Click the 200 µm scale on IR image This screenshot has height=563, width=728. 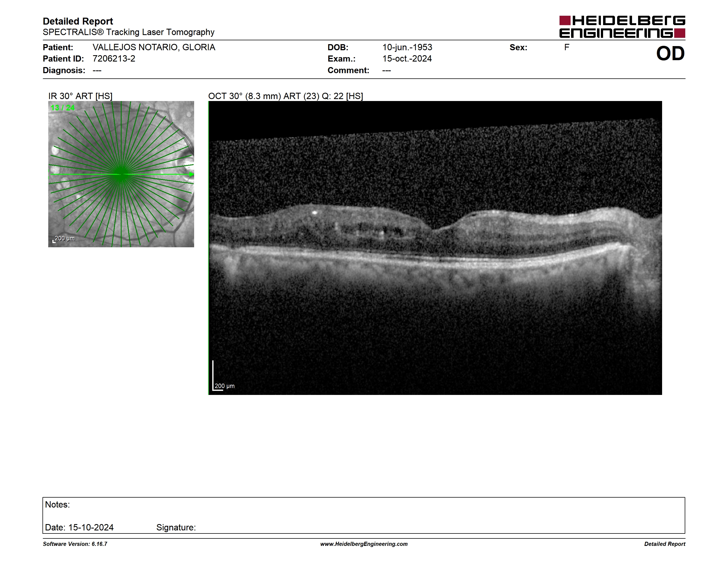(64, 239)
